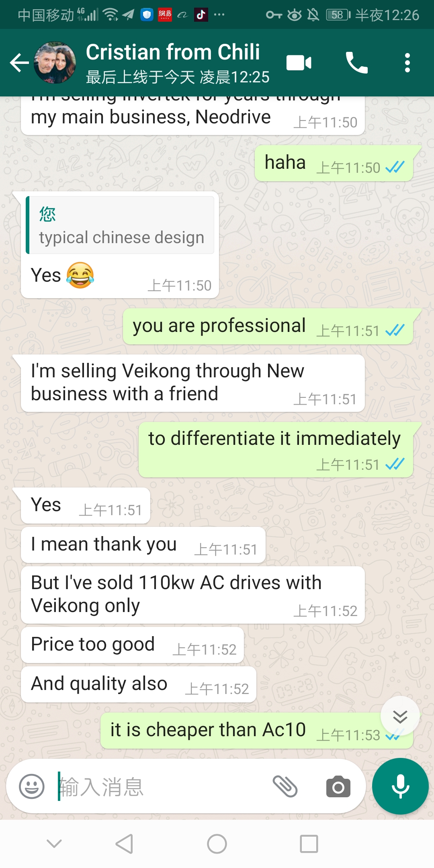Tap the "you are professional" message bubble
Image resolution: width=434 pixels, height=868 pixels.
[268, 327]
